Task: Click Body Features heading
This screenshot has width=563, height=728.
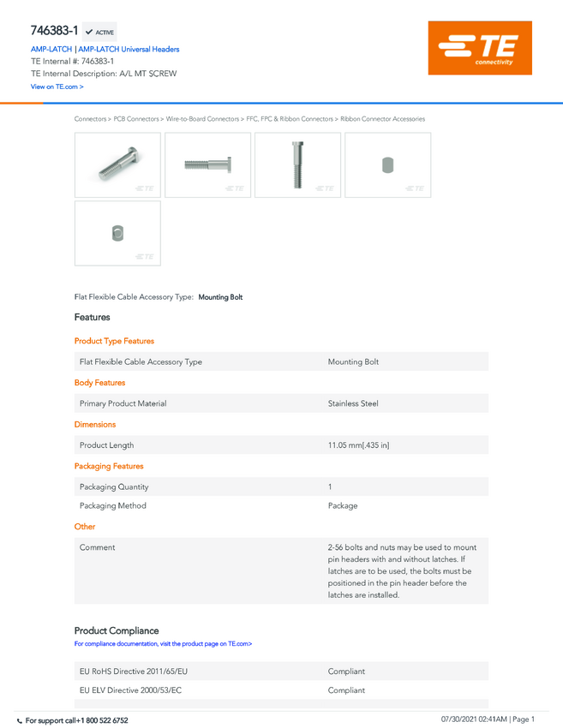Action: 100,383
